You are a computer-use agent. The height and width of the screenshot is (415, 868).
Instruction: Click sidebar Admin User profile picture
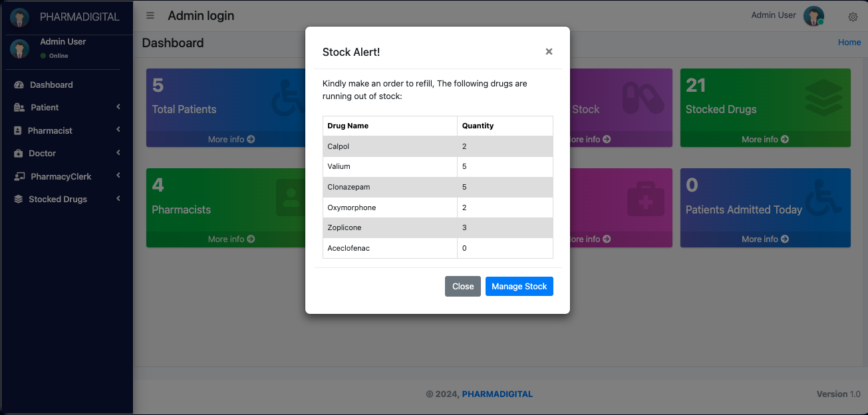click(19, 49)
